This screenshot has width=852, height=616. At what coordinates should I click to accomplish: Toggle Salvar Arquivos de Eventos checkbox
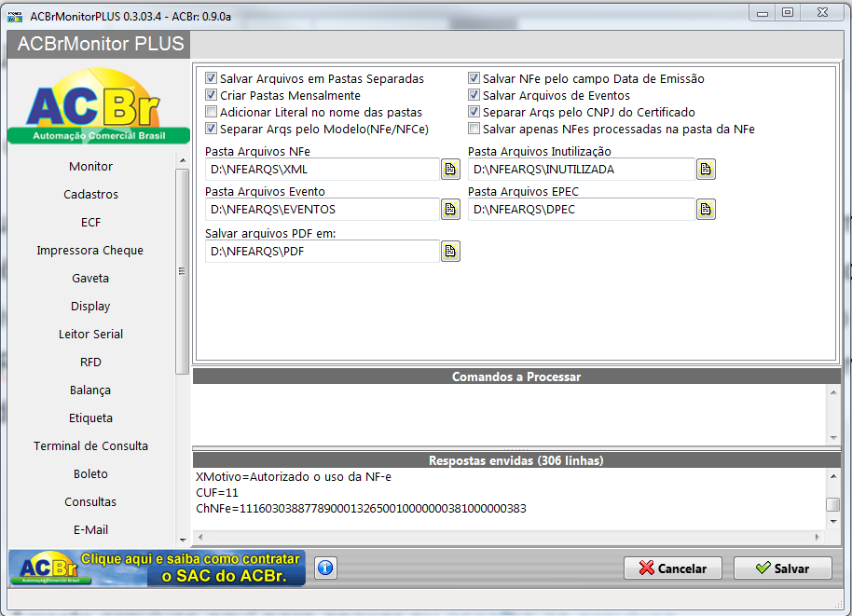[474, 95]
